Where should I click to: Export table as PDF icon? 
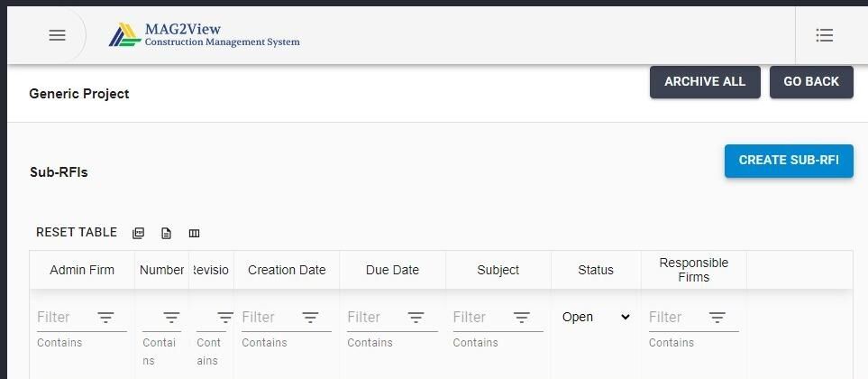click(x=139, y=234)
